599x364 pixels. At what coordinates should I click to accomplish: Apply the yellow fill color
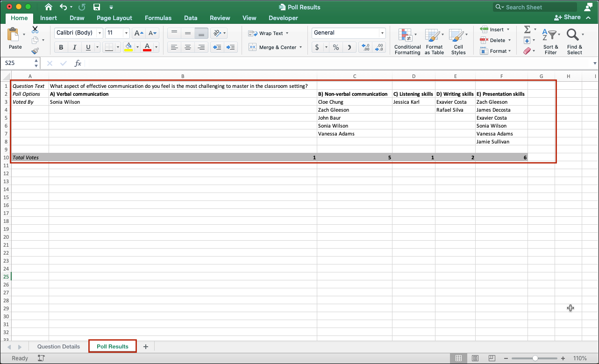(x=128, y=47)
